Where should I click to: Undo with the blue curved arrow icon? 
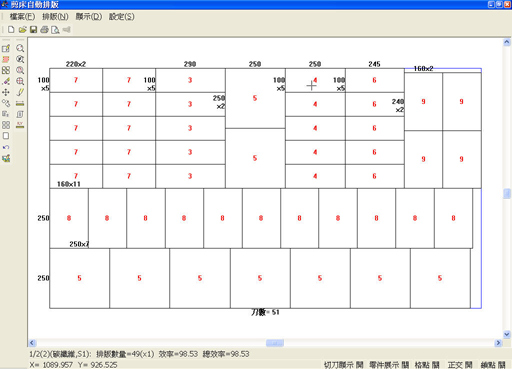pyautogui.click(x=6, y=147)
